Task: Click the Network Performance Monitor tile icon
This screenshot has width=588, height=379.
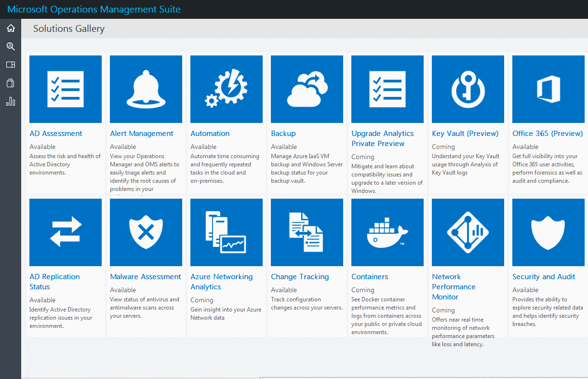Action: click(x=468, y=232)
